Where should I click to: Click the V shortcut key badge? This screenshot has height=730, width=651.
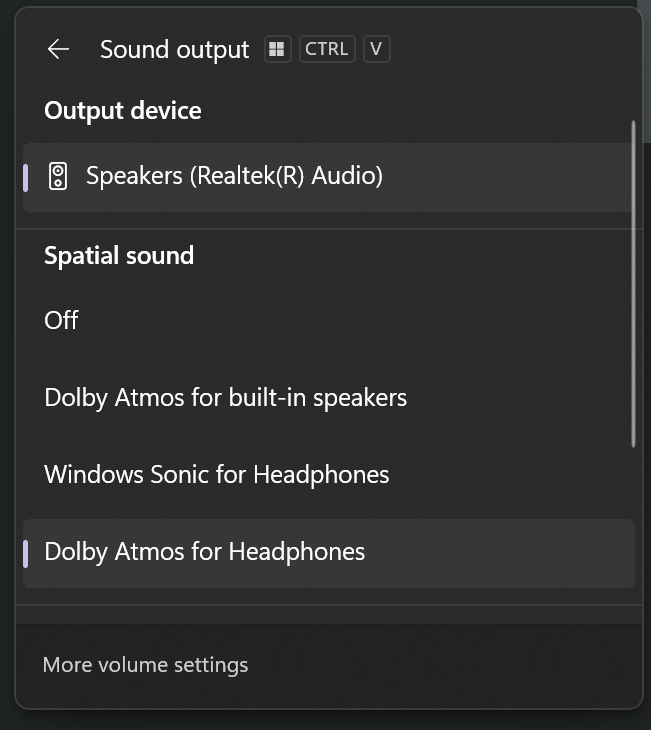(376, 49)
